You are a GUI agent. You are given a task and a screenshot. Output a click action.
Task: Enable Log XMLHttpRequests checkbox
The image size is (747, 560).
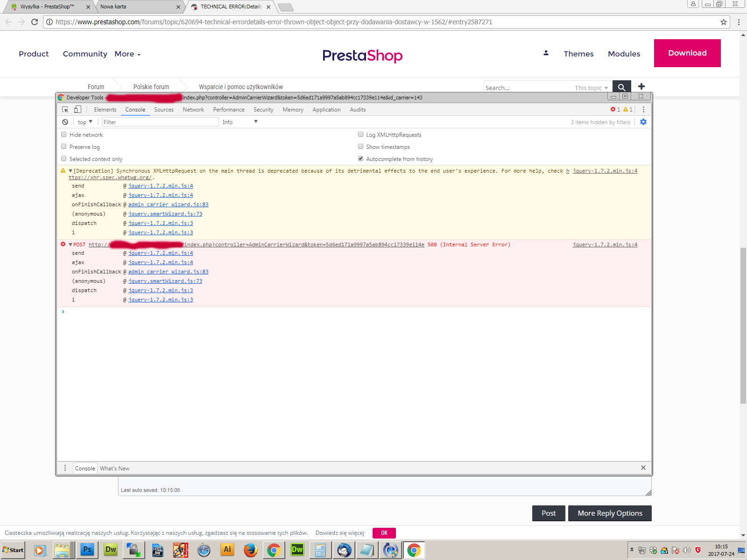[360, 134]
